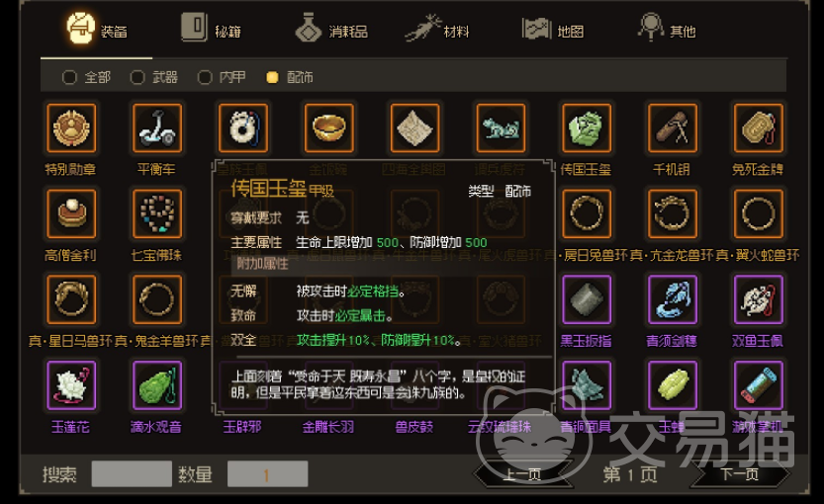Switch to the 秘籍 tab

pyautogui.click(x=212, y=29)
